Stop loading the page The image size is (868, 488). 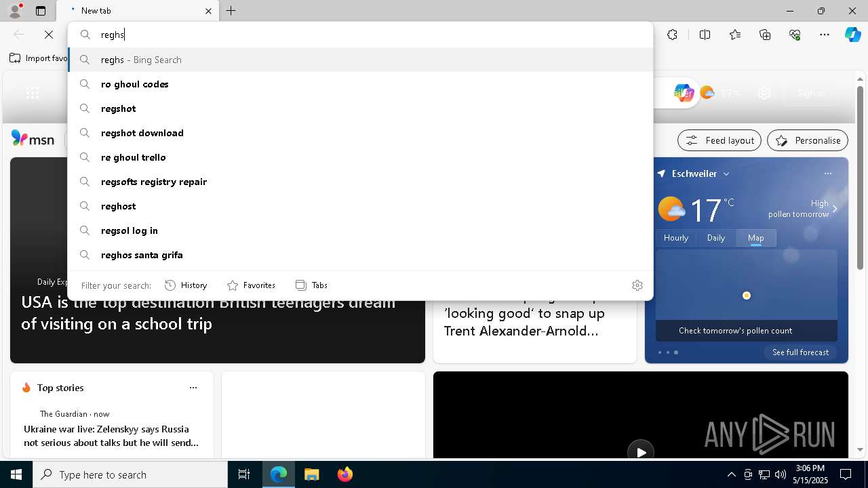[x=48, y=35]
